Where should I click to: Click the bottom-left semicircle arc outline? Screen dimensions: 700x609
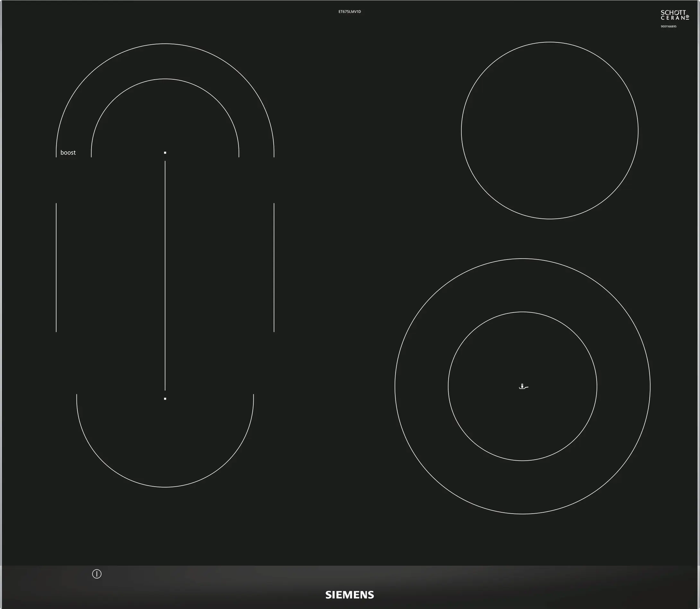pyautogui.click(x=165, y=487)
